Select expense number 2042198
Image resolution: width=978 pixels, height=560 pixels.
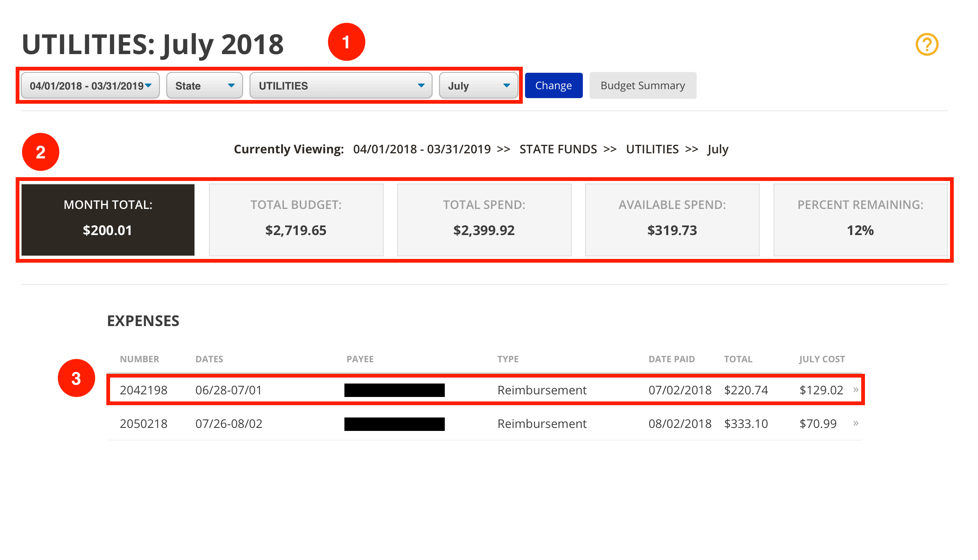pos(143,390)
